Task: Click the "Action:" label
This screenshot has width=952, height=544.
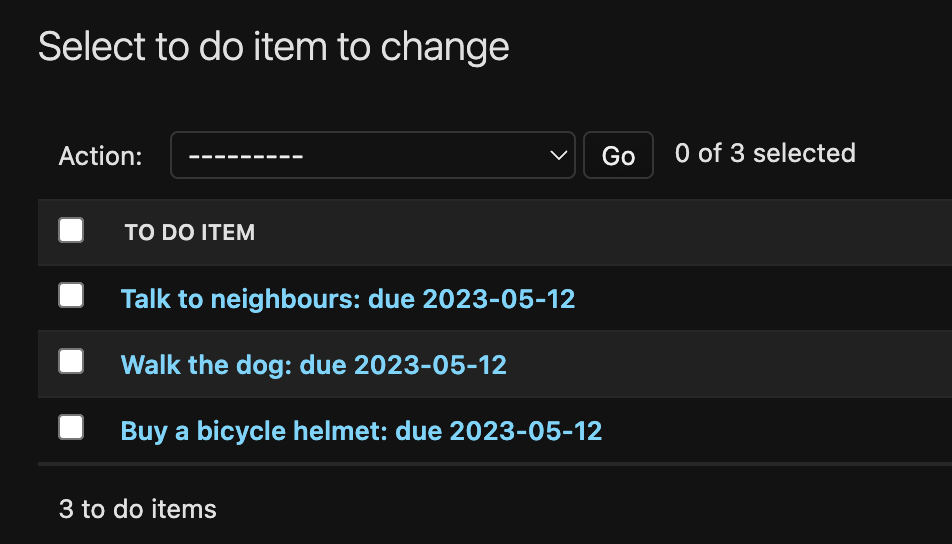Action: pyautogui.click(x=101, y=156)
